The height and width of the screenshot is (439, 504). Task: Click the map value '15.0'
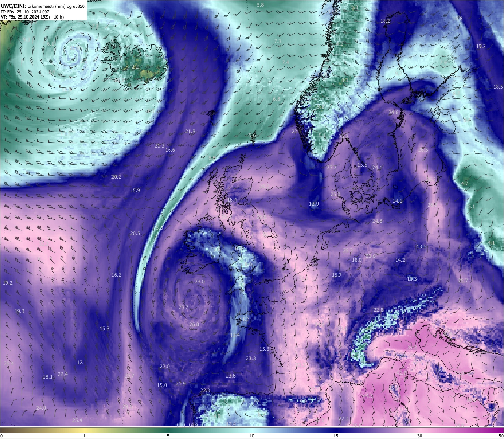click(162, 385)
